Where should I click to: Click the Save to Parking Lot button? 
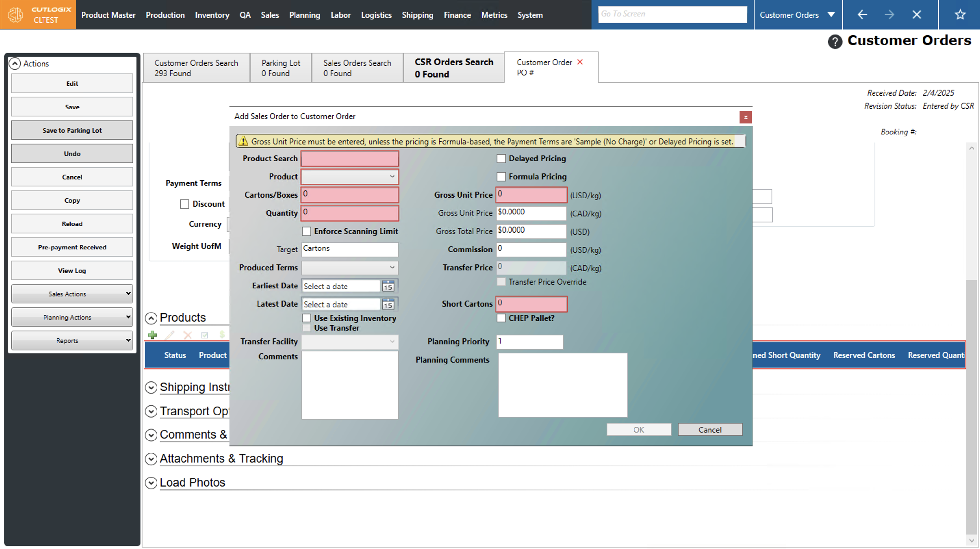72,130
